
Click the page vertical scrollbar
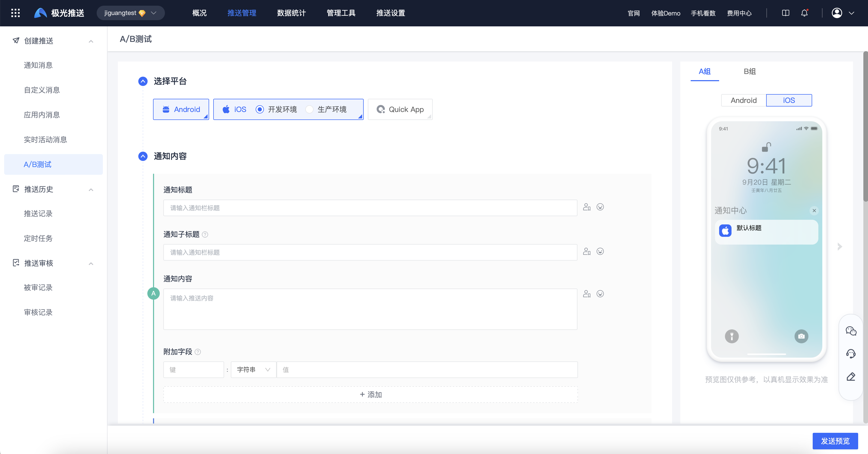[x=865, y=126]
